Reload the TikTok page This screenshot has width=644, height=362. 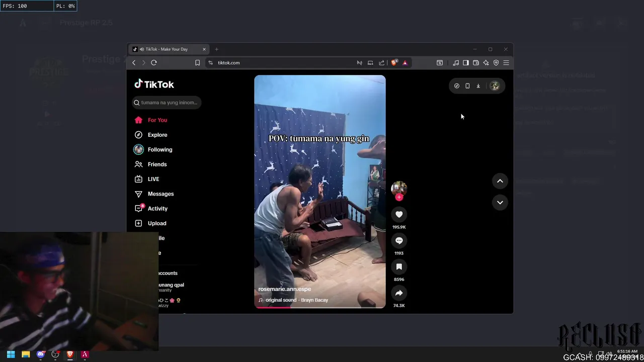[x=154, y=63]
